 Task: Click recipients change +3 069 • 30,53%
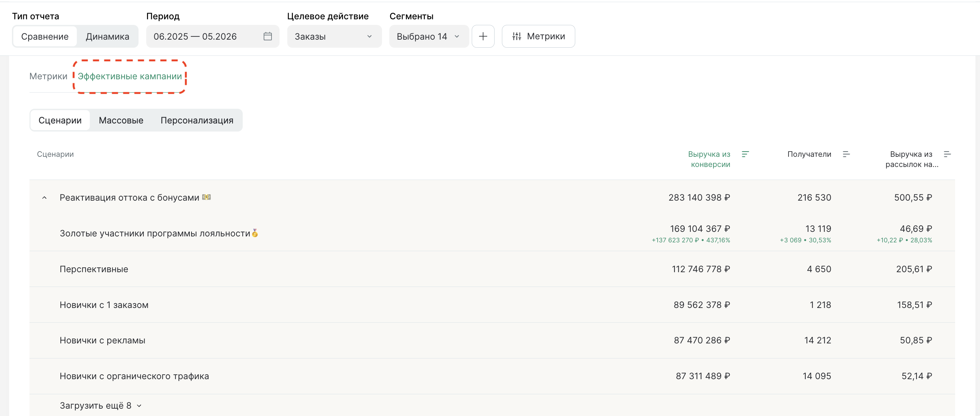tap(805, 240)
